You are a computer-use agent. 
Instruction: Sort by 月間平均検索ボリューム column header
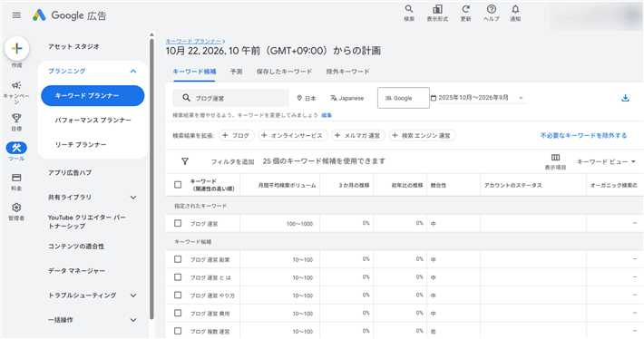pos(288,186)
